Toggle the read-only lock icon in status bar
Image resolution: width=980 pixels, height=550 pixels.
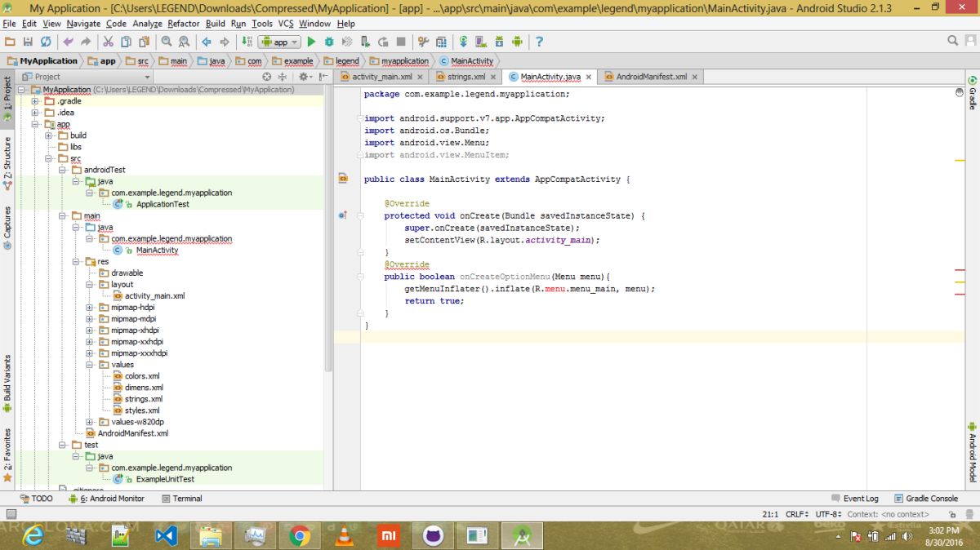952,514
